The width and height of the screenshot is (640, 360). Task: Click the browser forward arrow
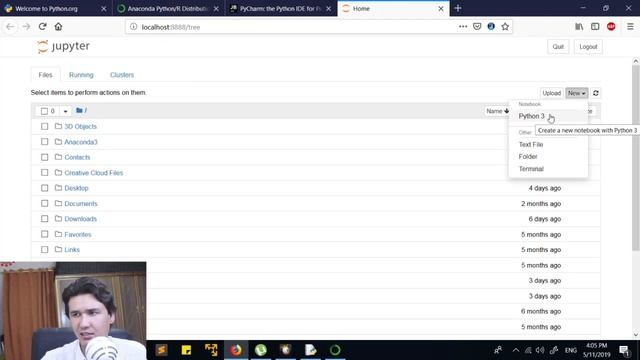27,27
